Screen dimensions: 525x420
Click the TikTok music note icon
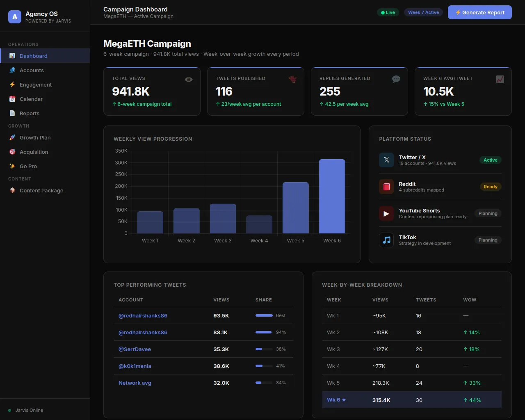coord(386,240)
